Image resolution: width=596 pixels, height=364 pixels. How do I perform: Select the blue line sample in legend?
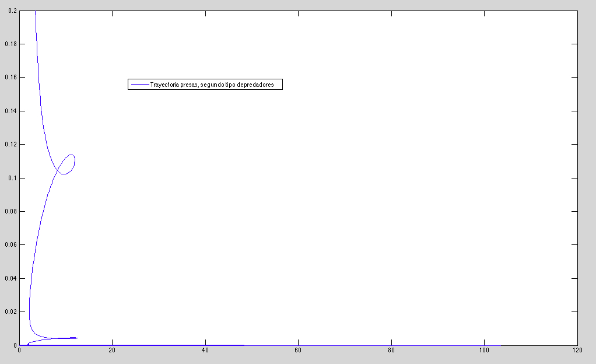(x=139, y=85)
